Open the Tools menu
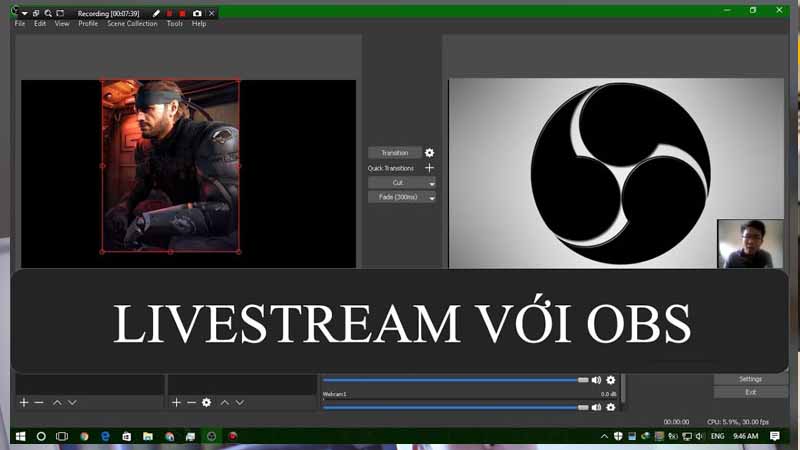The width and height of the screenshot is (800, 450). 174,23
